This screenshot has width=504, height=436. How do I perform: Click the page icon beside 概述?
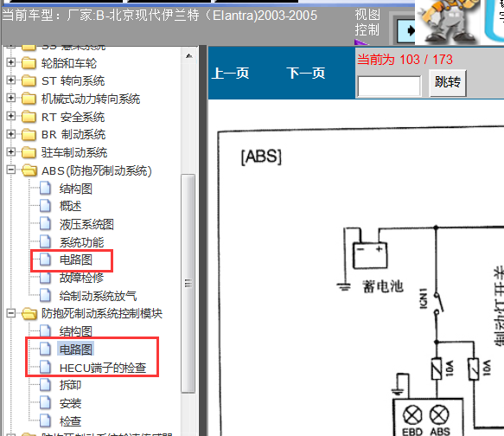tap(45, 206)
